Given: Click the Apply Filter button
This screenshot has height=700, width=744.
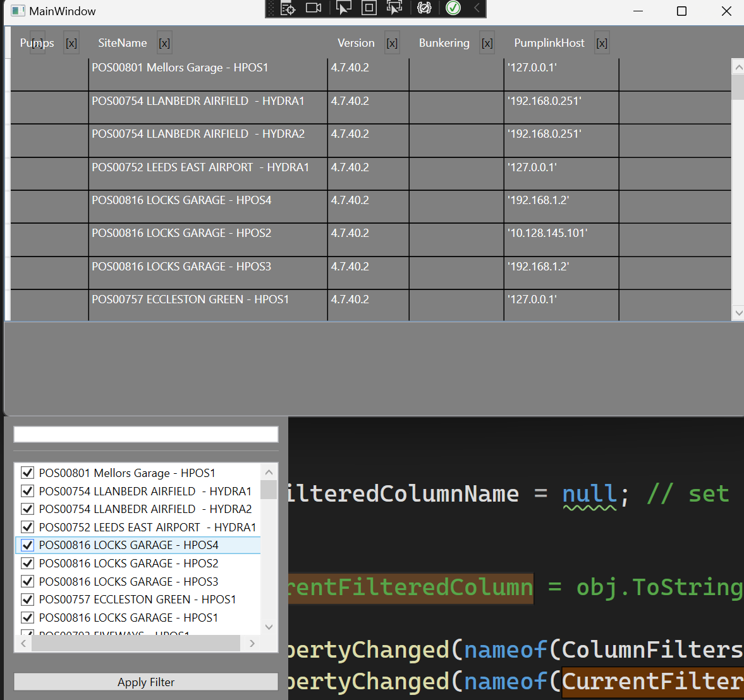Looking at the screenshot, I should click(146, 682).
